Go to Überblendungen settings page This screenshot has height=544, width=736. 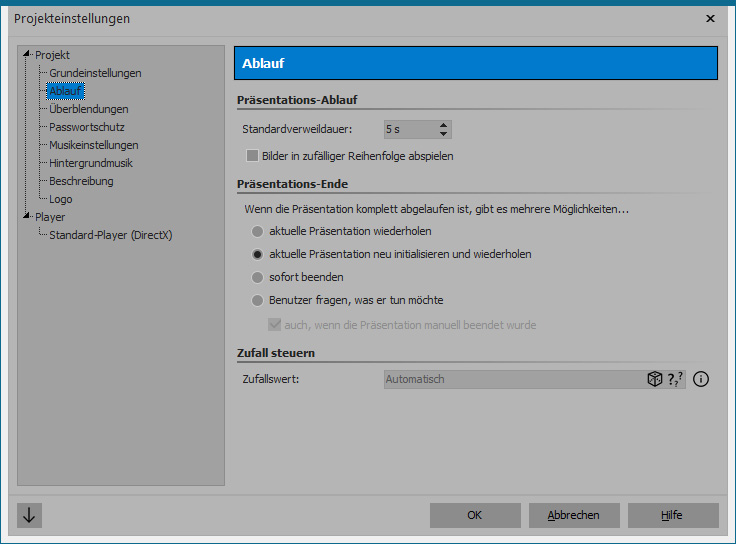click(89, 109)
